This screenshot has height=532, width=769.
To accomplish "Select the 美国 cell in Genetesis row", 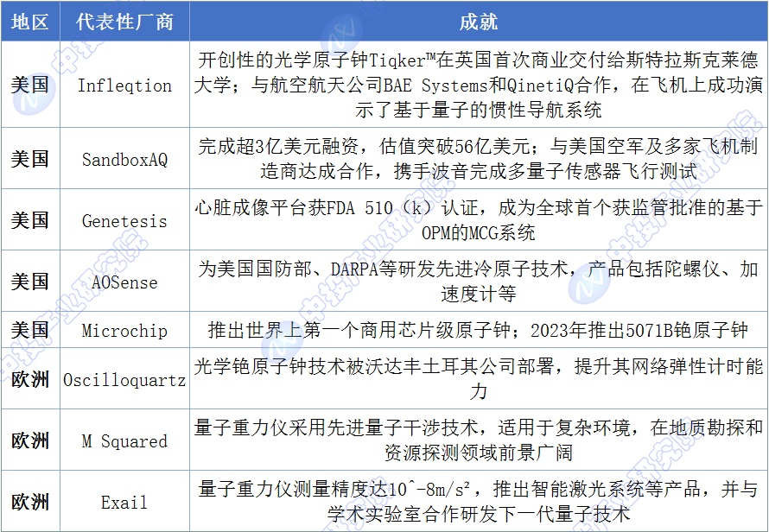I will click(x=30, y=220).
